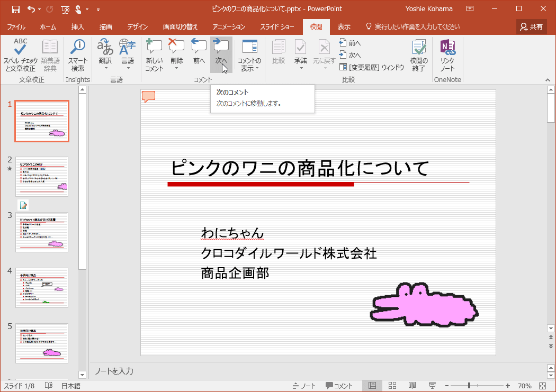The image size is (556, 392).
Task: Open the 類義語辞典 thesaurus
Action: (50, 56)
